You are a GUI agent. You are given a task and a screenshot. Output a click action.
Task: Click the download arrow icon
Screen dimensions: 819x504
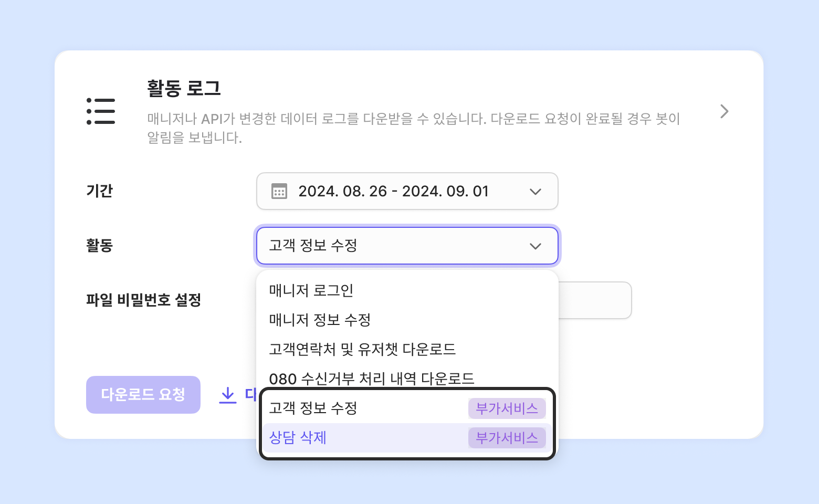click(227, 395)
